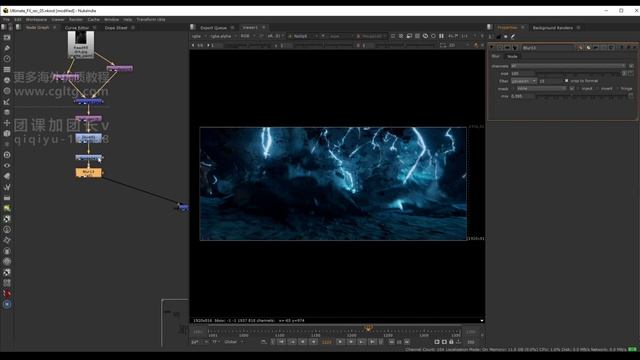This screenshot has height=360, width=640.
Task: Toggle the fringe checkbox
Action: tap(617, 89)
